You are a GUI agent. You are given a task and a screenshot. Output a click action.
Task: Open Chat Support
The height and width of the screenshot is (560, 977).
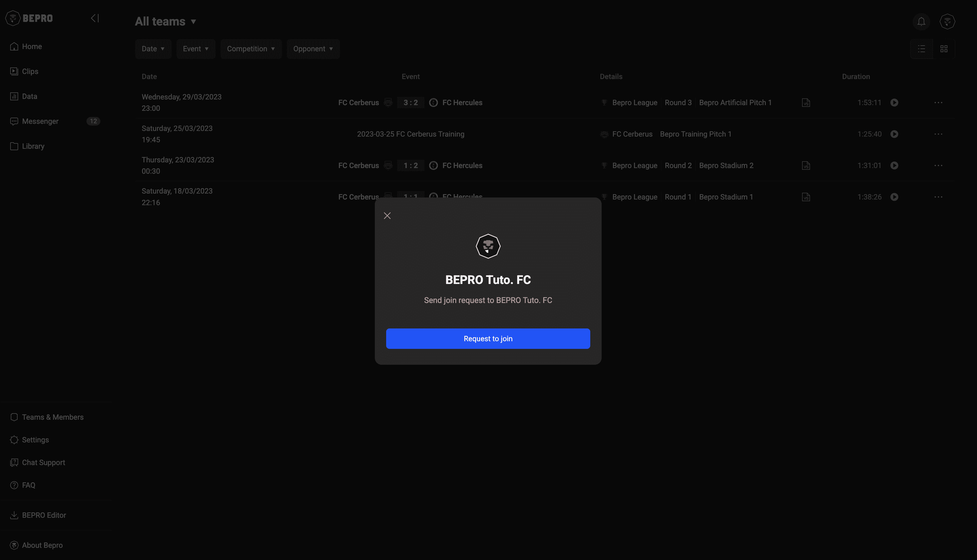(x=43, y=462)
